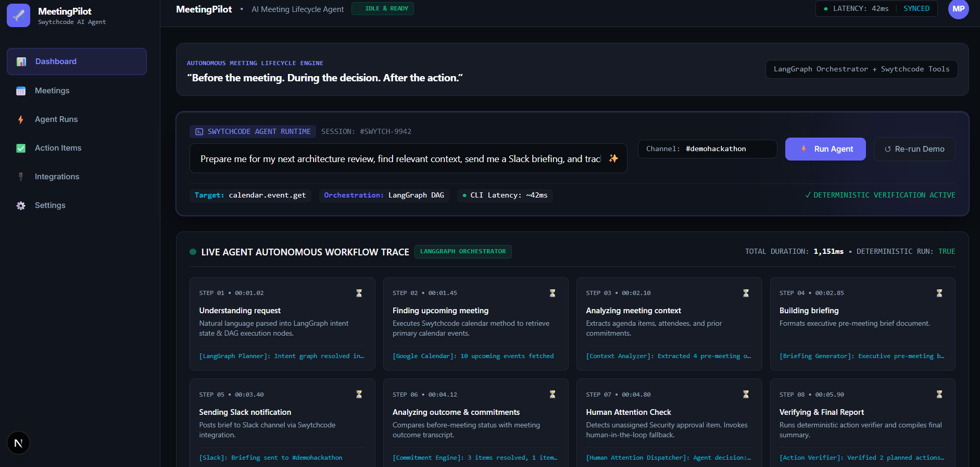Click the hourglass icon on Step 01 card
980x467 pixels.
point(359,293)
